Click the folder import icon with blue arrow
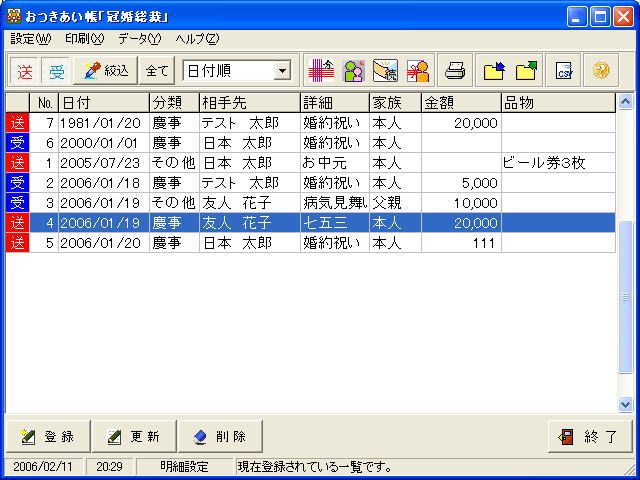640x480 pixels. pos(493,71)
